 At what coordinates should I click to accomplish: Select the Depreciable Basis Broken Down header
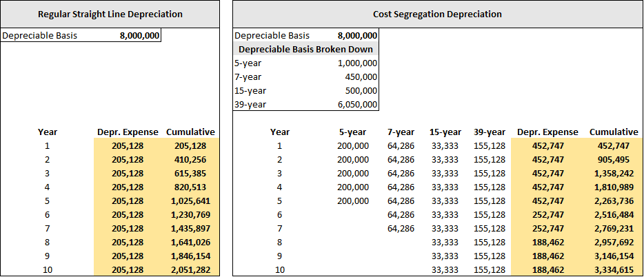(305, 50)
